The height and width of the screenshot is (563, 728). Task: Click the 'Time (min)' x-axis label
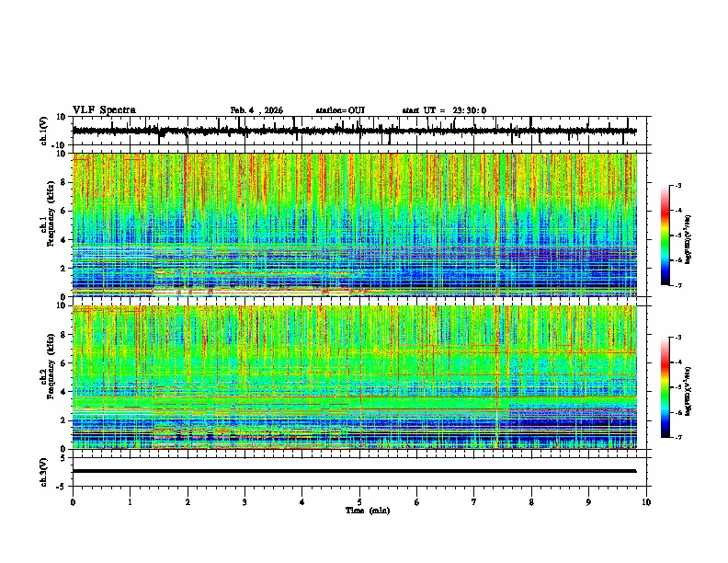coord(368,511)
